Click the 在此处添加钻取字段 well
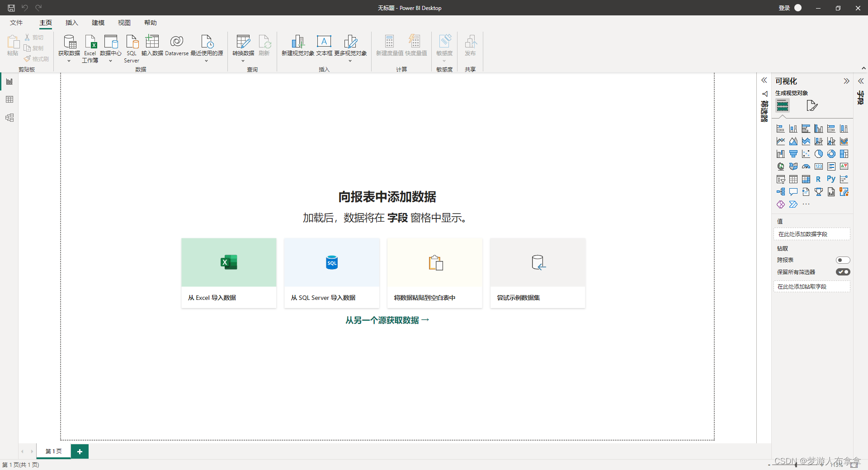Viewport: 868px width, 470px height. [x=812, y=286]
